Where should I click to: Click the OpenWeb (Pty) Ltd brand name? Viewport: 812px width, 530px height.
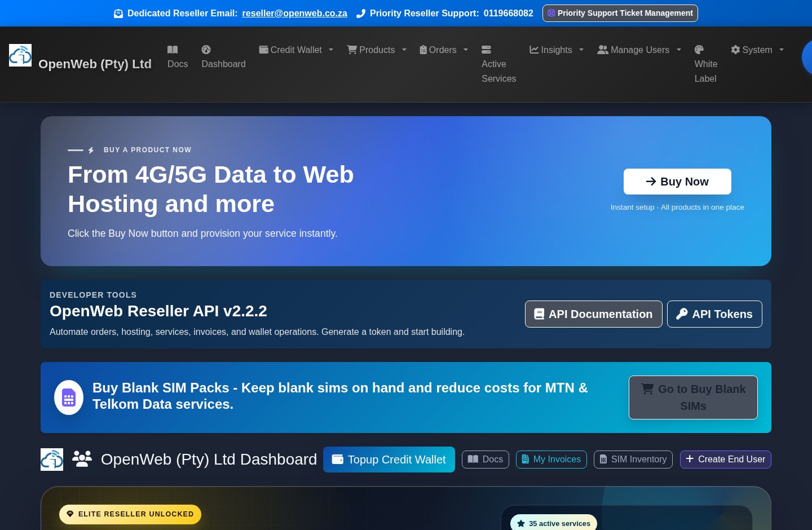tap(95, 64)
